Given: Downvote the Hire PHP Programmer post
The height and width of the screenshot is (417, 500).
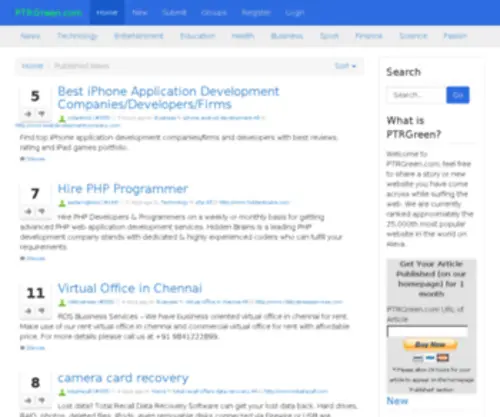Looking at the screenshot, I should pyautogui.click(x=41, y=211).
